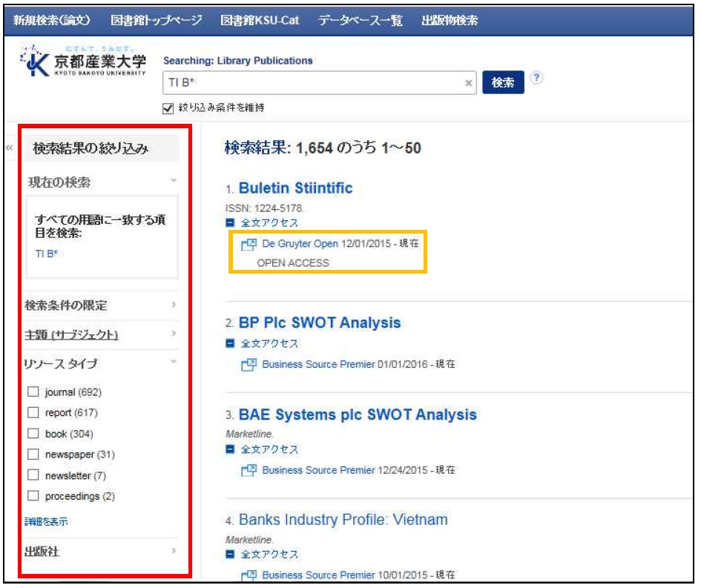
Task: Click the ISSN: 1224-5178 text
Action: tap(265, 208)
